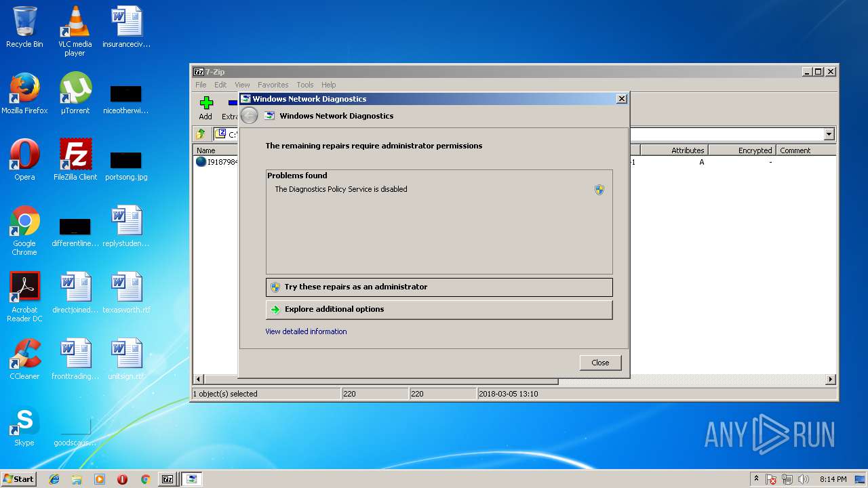Open Internet Explorer from the taskbar
This screenshot has width=868, height=488.
(x=54, y=479)
